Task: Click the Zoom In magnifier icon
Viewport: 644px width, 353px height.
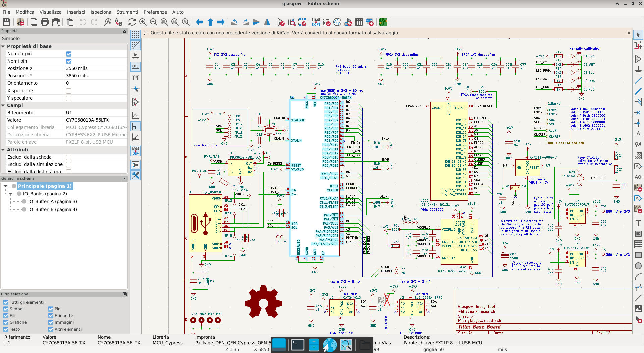Action: (x=143, y=22)
